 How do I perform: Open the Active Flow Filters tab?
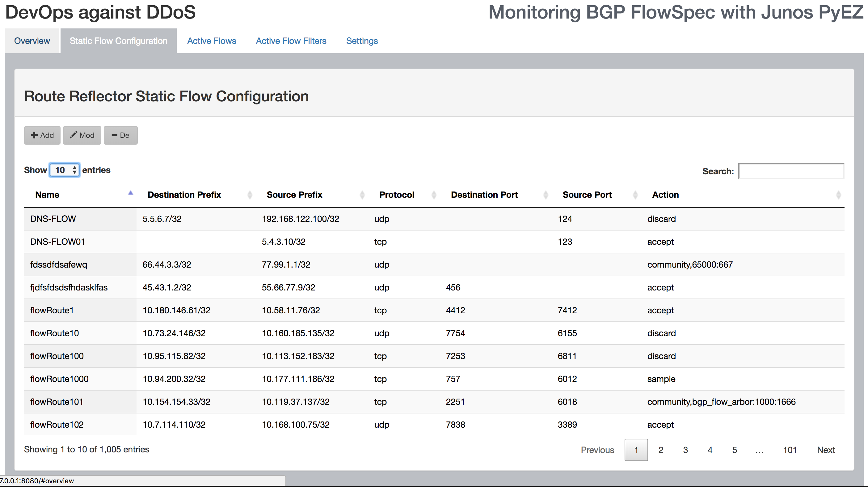pos(291,41)
